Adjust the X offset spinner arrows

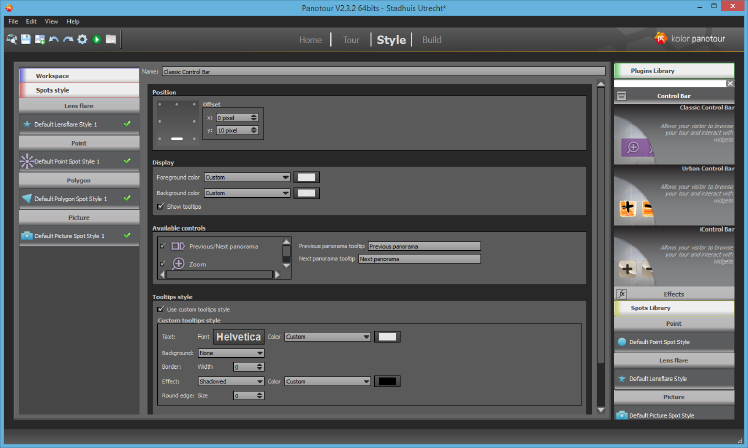pyautogui.click(x=254, y=117)
